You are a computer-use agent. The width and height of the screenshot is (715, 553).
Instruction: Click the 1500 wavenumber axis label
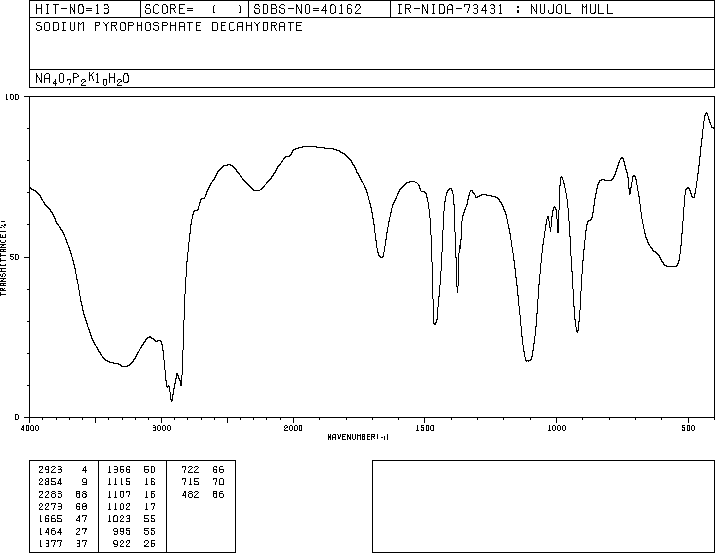pyautogui.click(x=425, y=428)
